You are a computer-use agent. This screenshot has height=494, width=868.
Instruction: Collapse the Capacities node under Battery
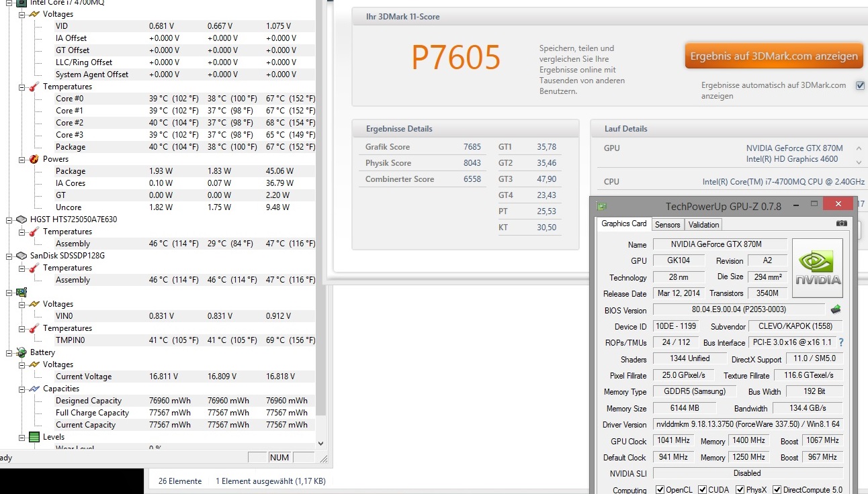(x=21, y=389)
